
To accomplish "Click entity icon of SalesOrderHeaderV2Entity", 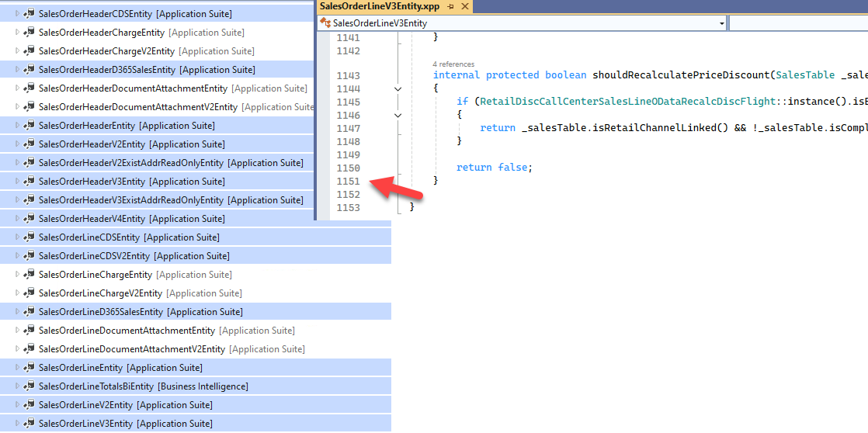I will pyautogui.click(x=30, y=144).
